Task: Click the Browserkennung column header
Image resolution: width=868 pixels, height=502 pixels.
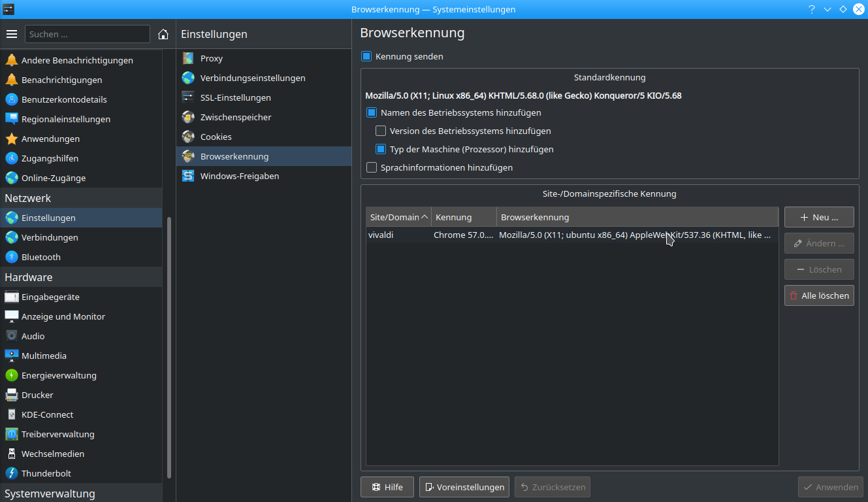Action: point(637,217)
